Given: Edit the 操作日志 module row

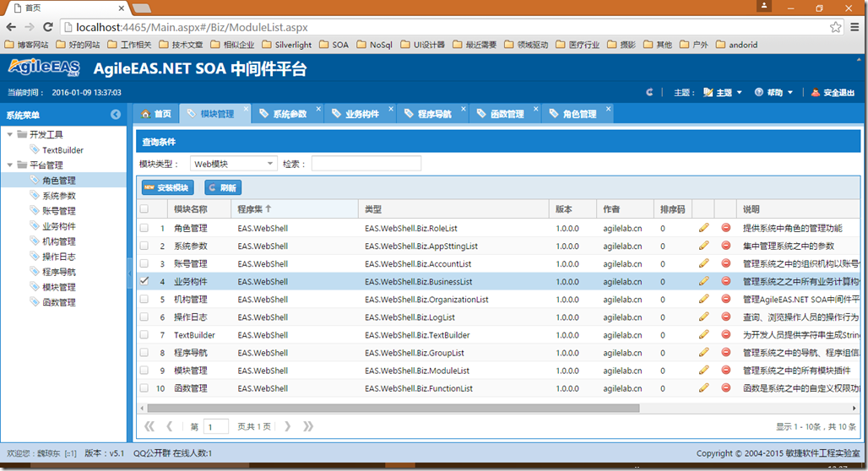Looking at the screenshot, I should pos(703,317).
